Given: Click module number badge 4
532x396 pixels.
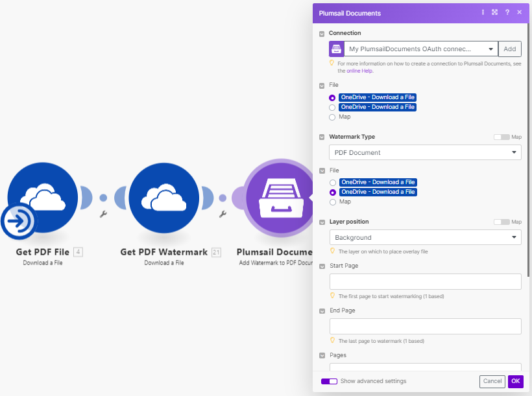Looking at the screenshot, I should (x=78, y=252).
